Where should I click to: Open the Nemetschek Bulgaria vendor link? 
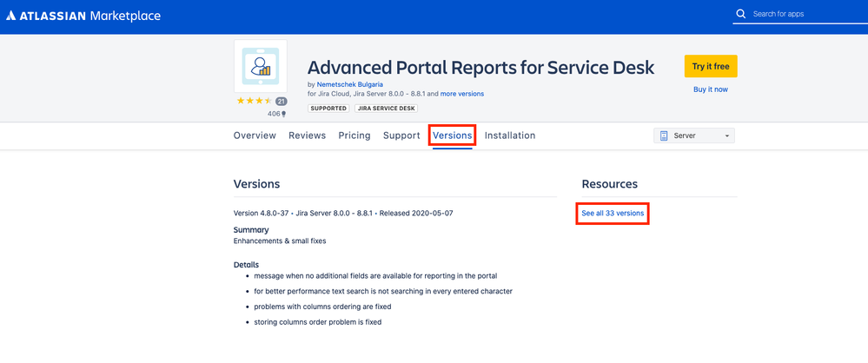coord(350,84)
